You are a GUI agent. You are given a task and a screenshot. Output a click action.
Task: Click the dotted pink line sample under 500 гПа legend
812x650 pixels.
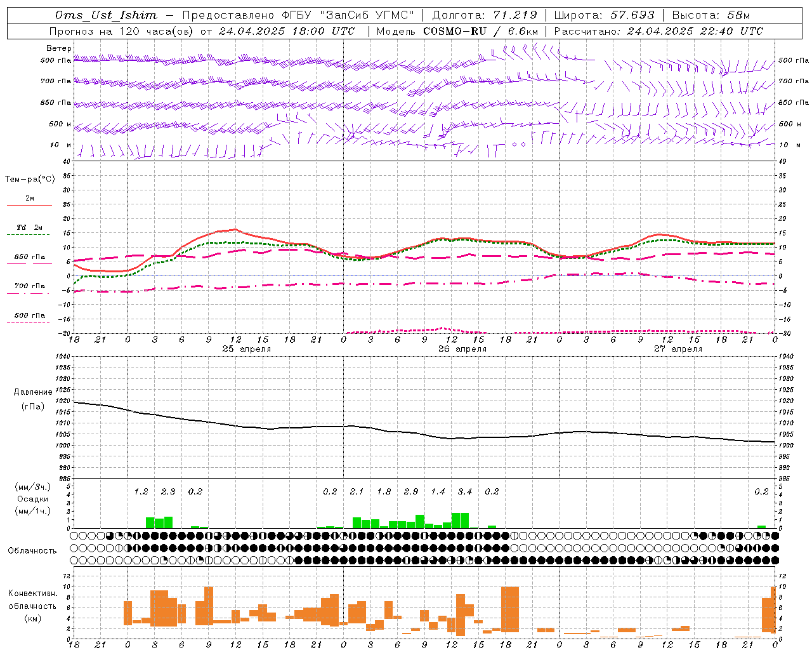(29, 323)
